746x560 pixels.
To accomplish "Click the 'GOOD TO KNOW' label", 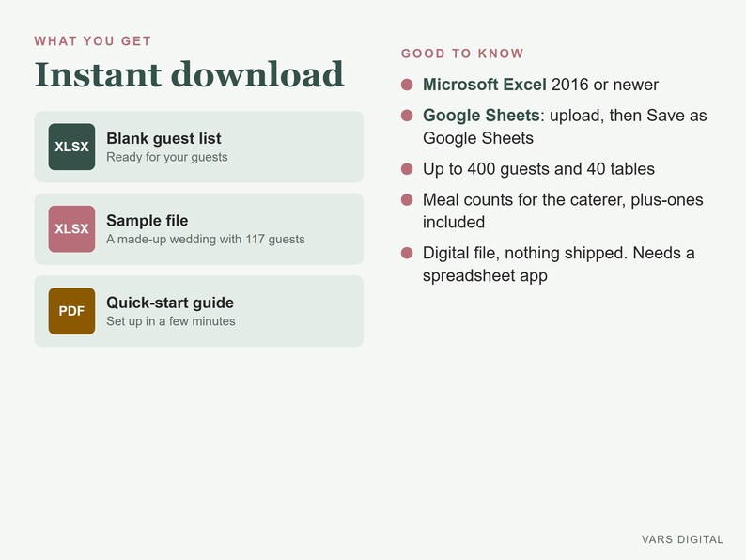I will 462,54.
